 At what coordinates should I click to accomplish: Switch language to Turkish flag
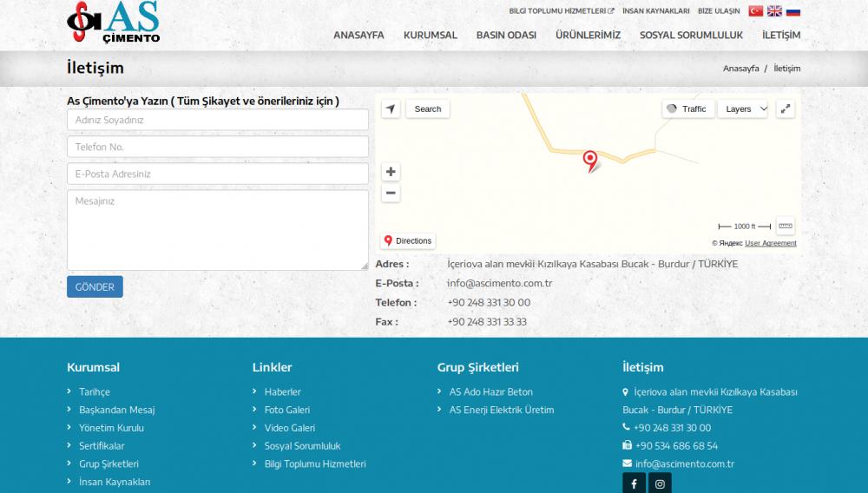pos(756,11)
